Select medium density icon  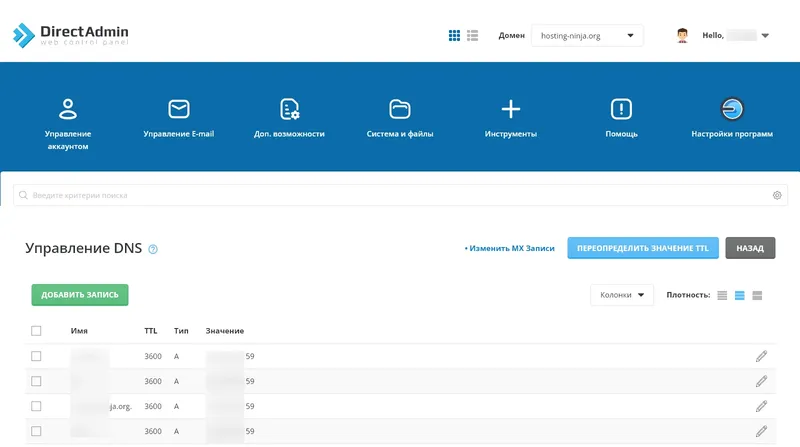[x=739, y=295]
